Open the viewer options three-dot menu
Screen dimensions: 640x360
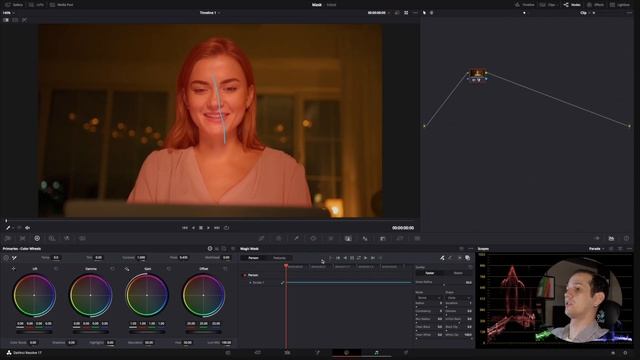(415, 13)
